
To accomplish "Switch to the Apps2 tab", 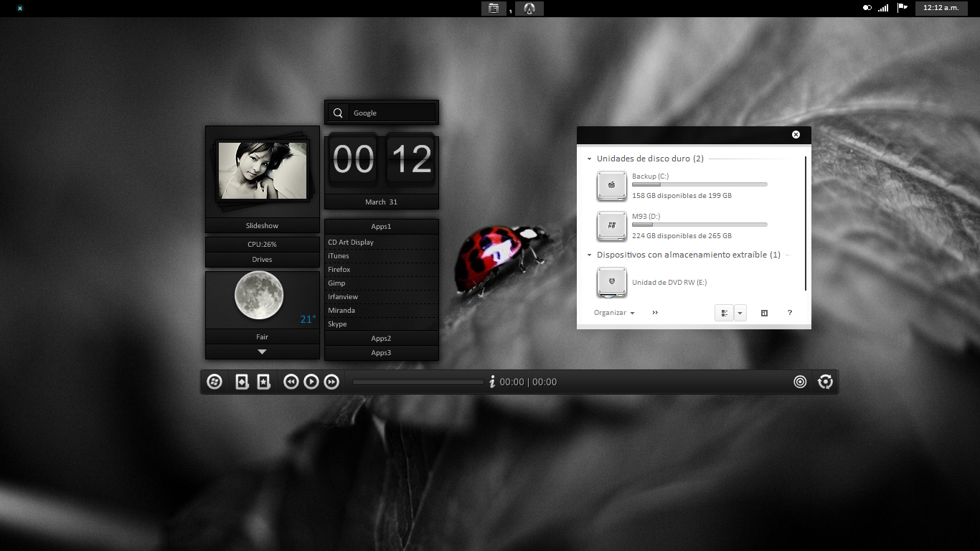I will 381,338.
